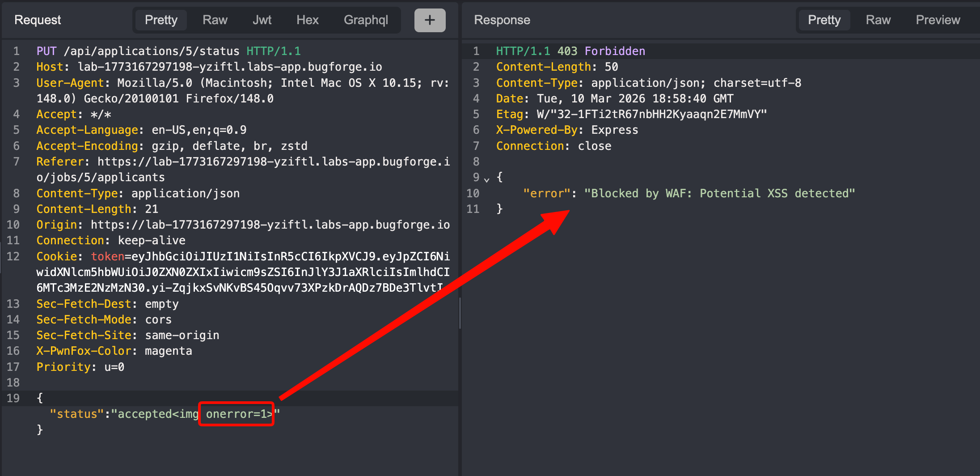Show the response in Raw view

(x=878, y=20)
